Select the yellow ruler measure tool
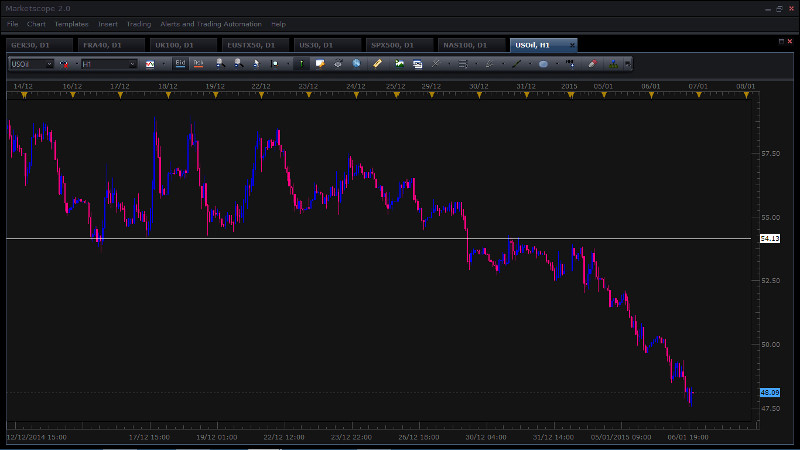 pyautogui.click(x=377, y=64)
